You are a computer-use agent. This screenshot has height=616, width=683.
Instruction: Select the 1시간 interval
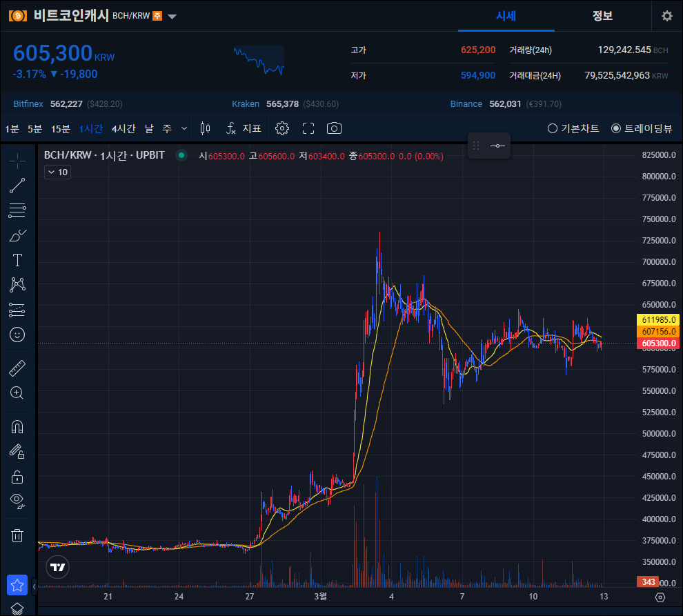(90, 128)
